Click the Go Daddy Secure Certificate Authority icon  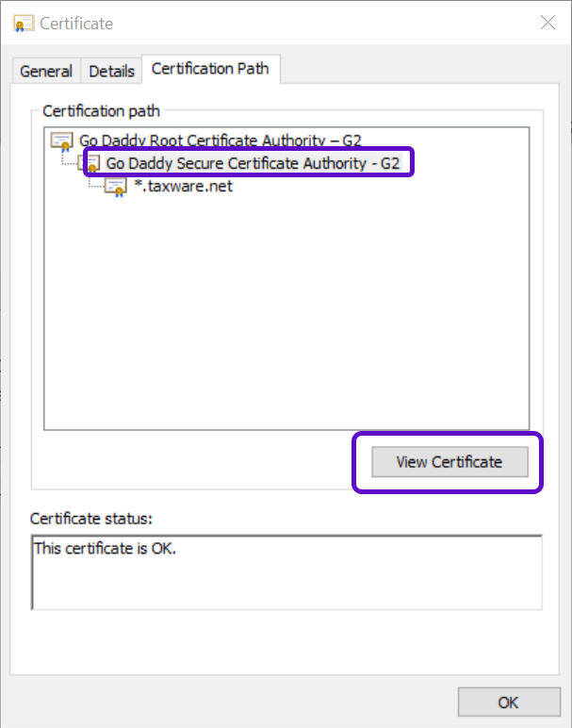point(91,164)
